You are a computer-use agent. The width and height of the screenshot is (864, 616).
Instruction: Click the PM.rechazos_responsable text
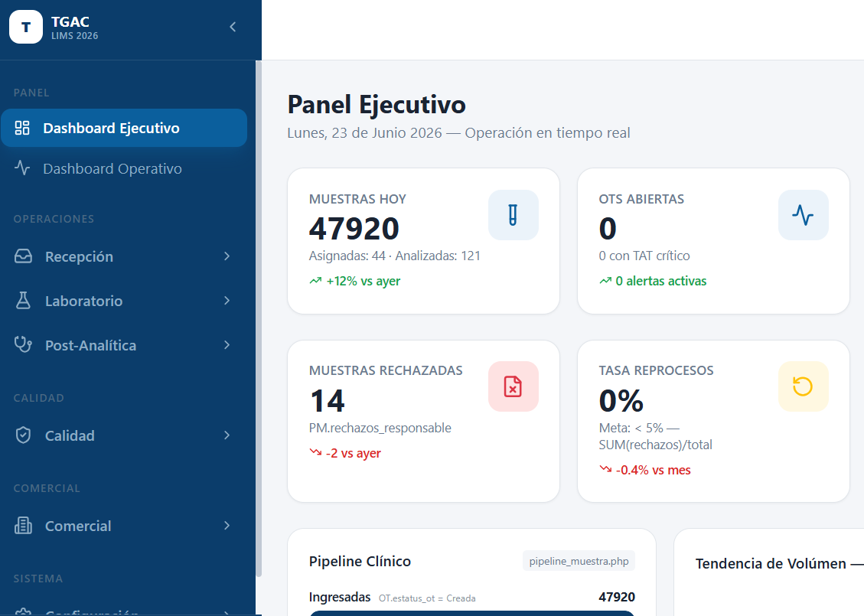[380, 428]
